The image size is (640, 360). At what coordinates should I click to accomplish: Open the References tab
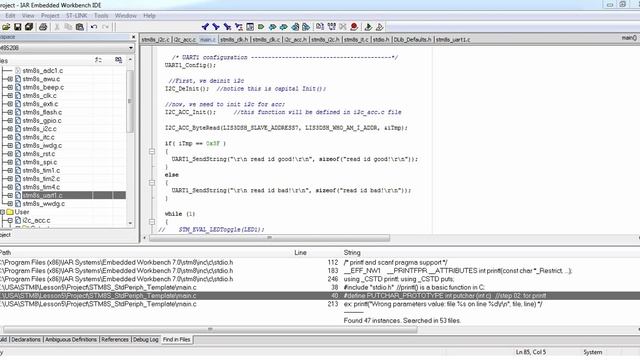[x=115, y=340]
